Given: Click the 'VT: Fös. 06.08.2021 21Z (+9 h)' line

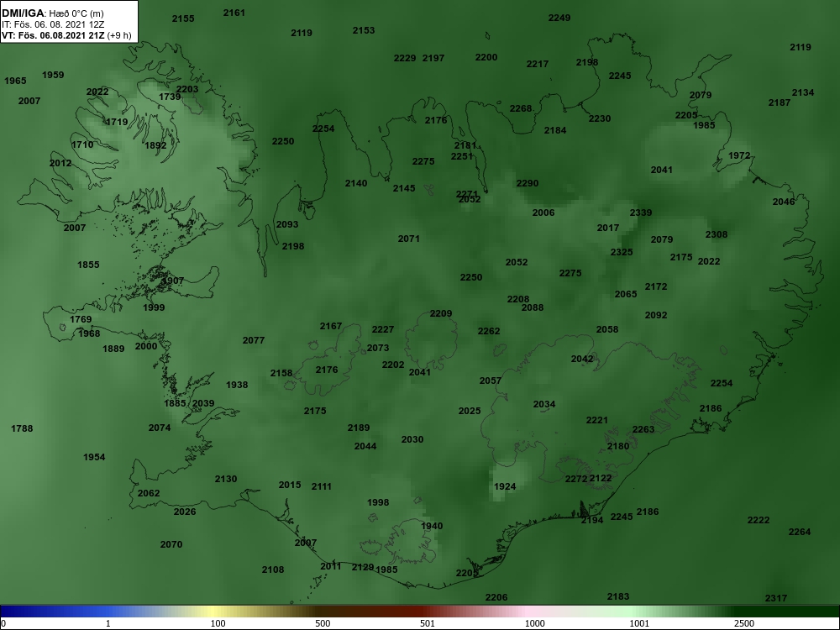Looking at the screenshot, I should click(66, 35).
